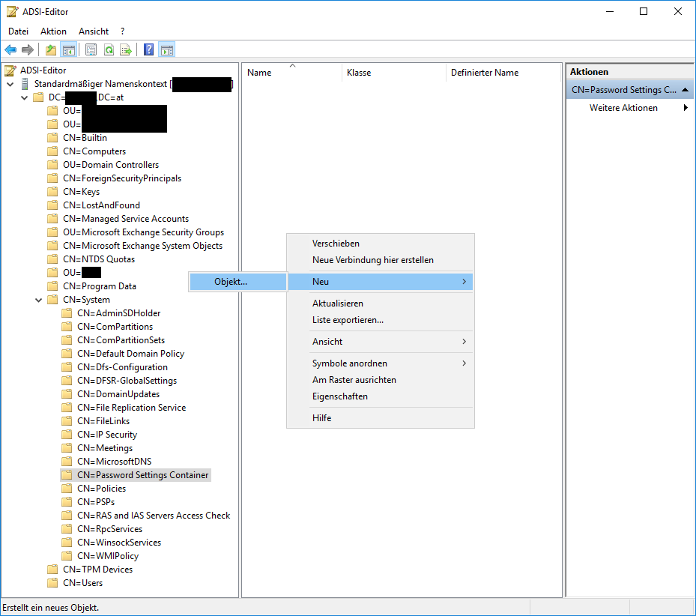
Task: Collapse the CN=System tree node
Action: pos(38,300)
